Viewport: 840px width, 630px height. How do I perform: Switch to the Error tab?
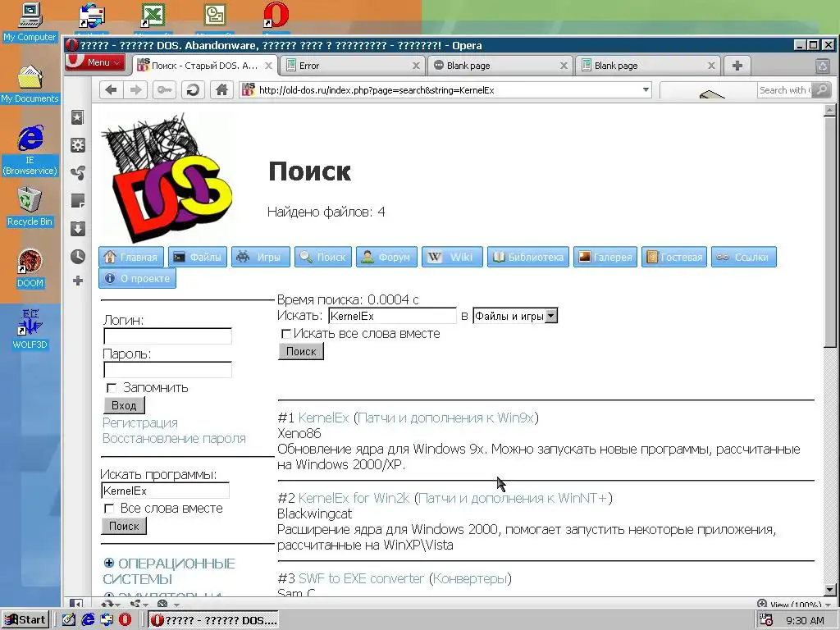pos(354,66)
